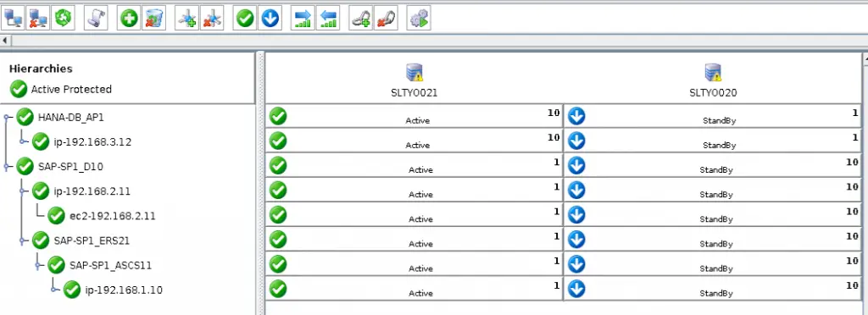This screenshot has height=315, width=868.
Task: Click Active text in ec2-192.168.2.11 row
Action: 420,219
